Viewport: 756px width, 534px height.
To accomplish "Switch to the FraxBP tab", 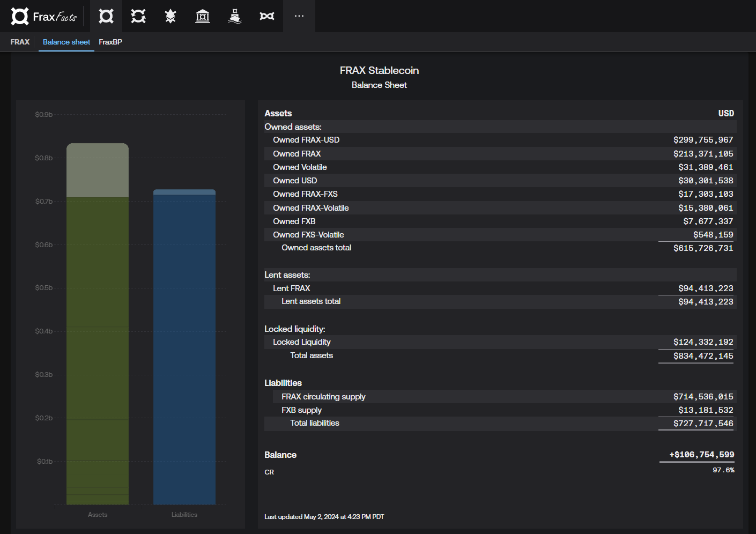I will pyautogui.click(x=110, y=42).
